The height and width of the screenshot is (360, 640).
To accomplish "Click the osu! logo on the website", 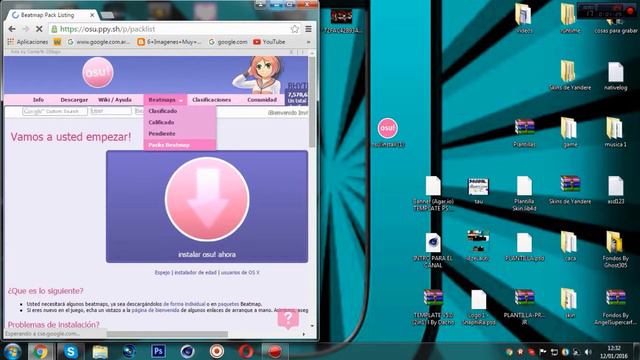I will tap(98, 73).
